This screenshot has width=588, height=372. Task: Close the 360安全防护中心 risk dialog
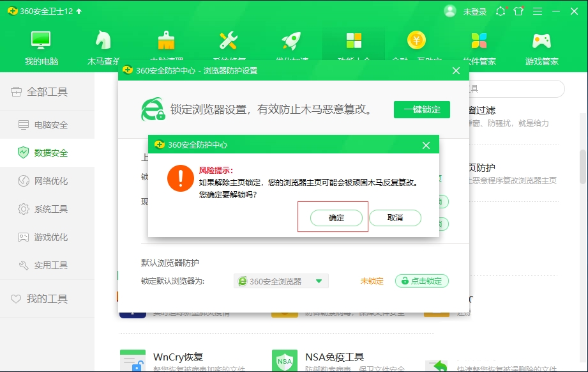click(426, 145)
